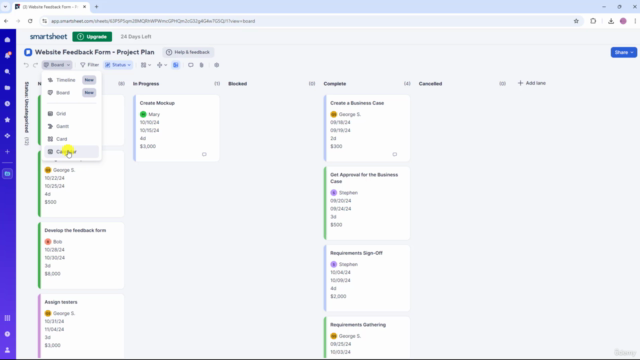This screenshot has width=640, height=360.
Task: Open the card fields layout dropdown
Action: [x=146, y=65]
